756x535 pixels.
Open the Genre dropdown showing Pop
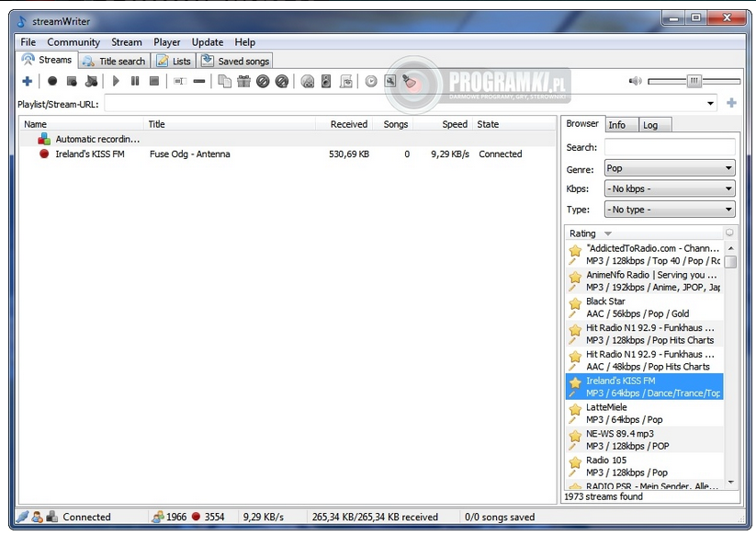tap(670, 168)
